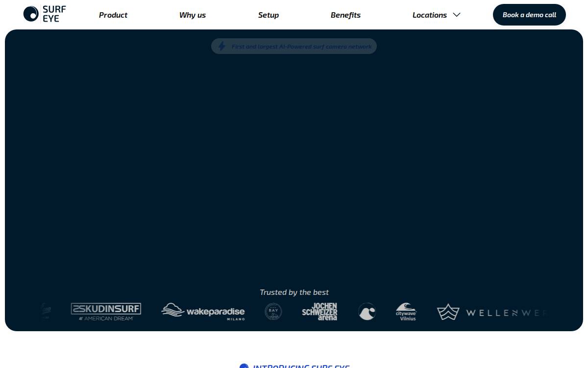588x368 pixels.
Task: Click the Citywave Vilnius logo
Action: 406,312
